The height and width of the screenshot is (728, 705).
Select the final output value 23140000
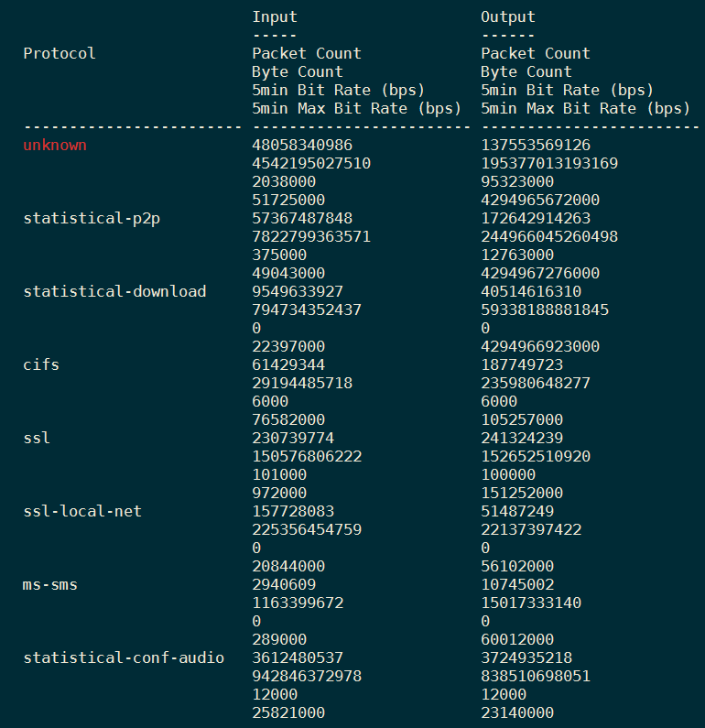tap(517, 712)
